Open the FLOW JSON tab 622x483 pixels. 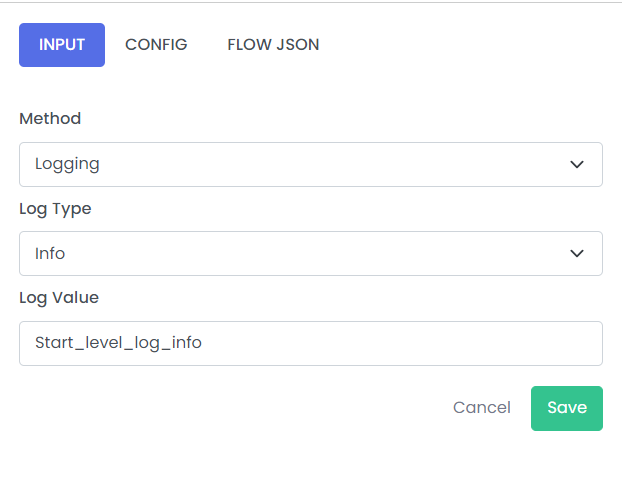[x=273, y=45]
